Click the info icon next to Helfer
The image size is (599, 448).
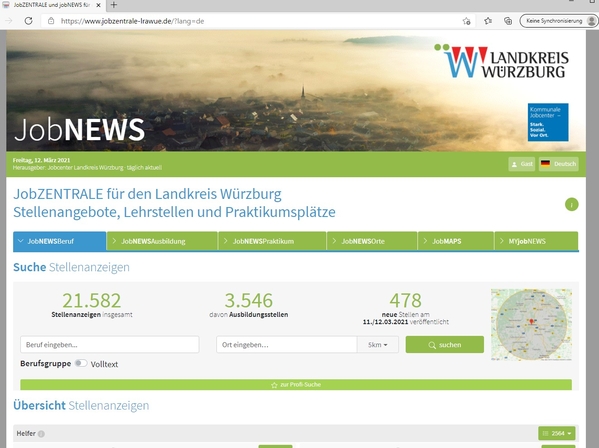click(41, 434)
